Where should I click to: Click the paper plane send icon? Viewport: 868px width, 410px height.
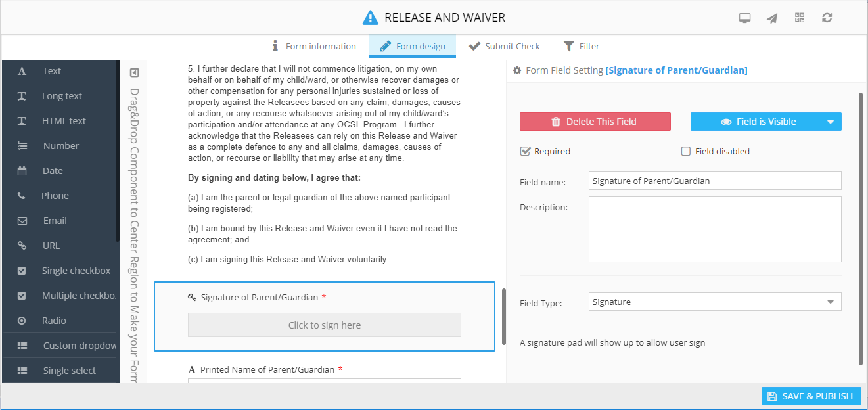772,18
